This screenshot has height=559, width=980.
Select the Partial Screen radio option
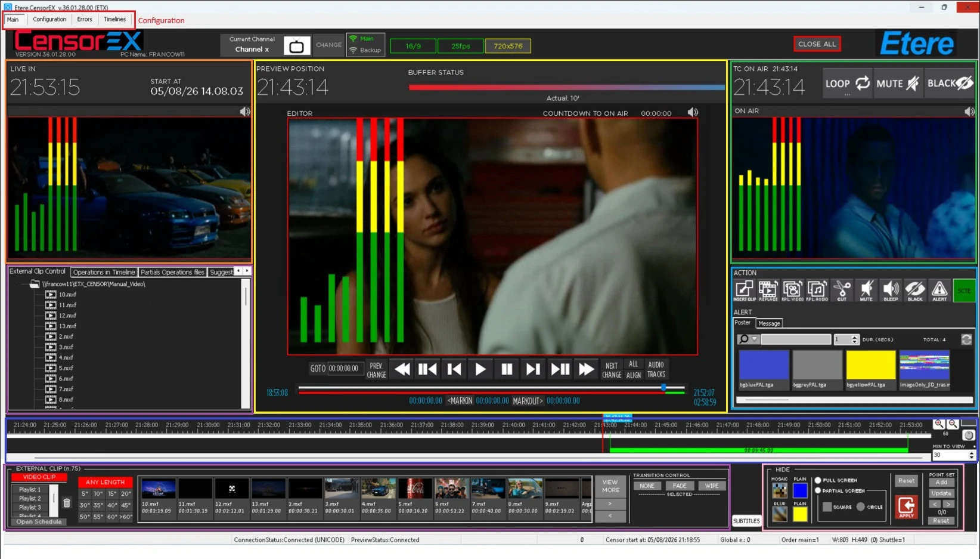[818, 491]
